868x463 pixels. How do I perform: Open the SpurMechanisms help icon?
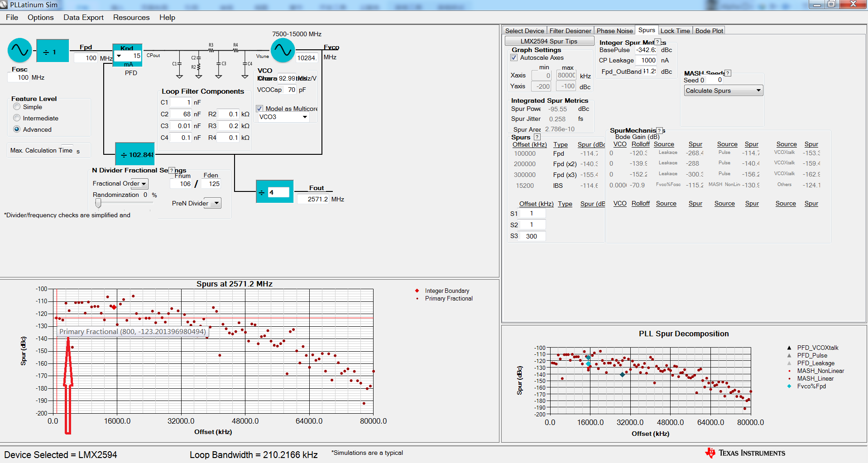click(660, 130)
